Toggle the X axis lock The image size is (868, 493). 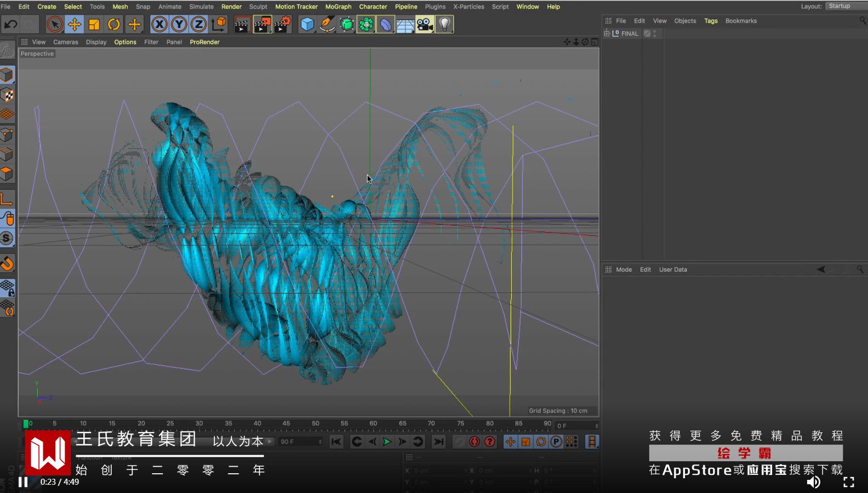click(159, 24)
